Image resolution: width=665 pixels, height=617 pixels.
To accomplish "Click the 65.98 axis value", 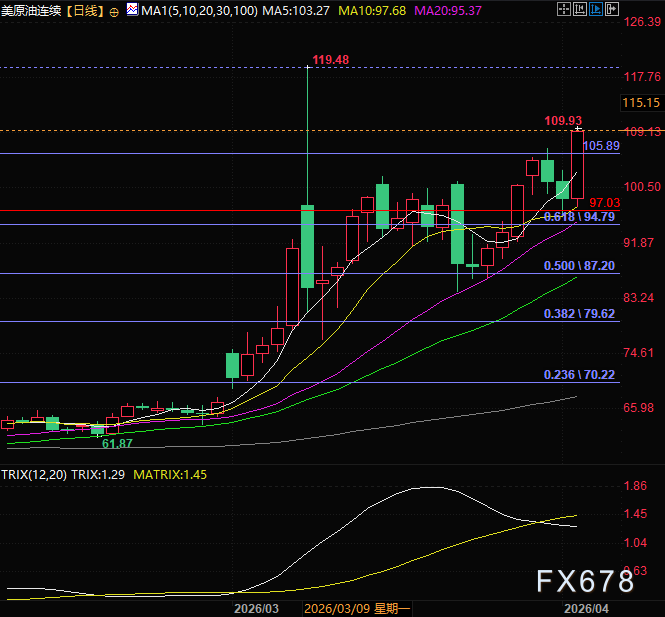I will pyautogui.click(x=639, y=408).
